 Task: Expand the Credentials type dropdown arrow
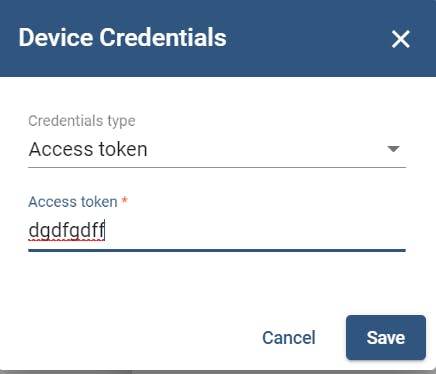pyautogui.click(x=393, y=149)
